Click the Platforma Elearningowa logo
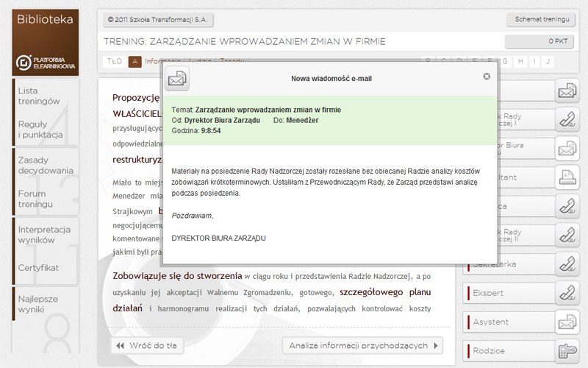This screenshot has width=588, height=368. 46,63
